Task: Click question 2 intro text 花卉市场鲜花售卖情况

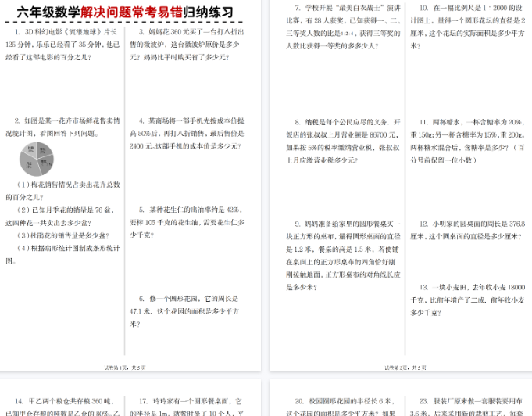Action: point(62,127)
